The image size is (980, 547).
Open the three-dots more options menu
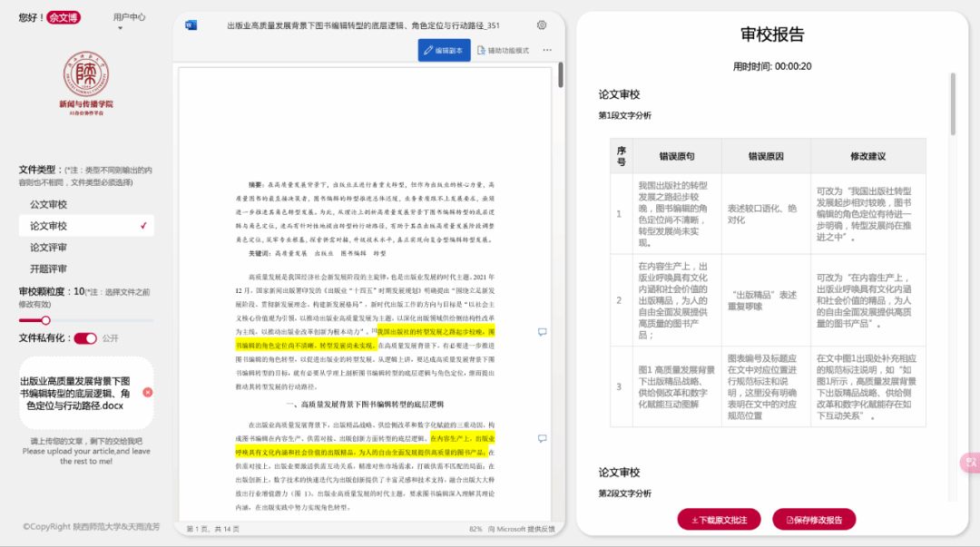547,51
